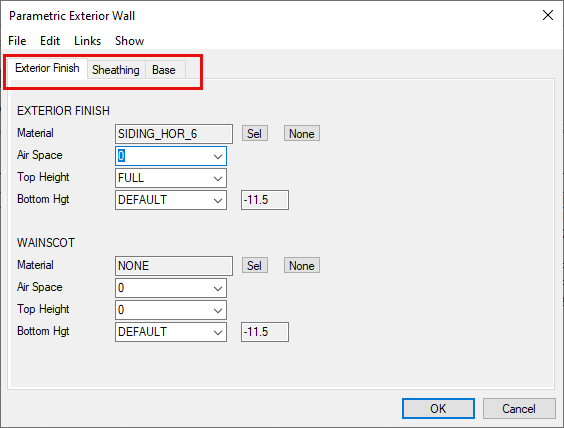Click Sel button for Exterior Finish material
The height and width of the screenshot is (428, 564).
[254, 134]
